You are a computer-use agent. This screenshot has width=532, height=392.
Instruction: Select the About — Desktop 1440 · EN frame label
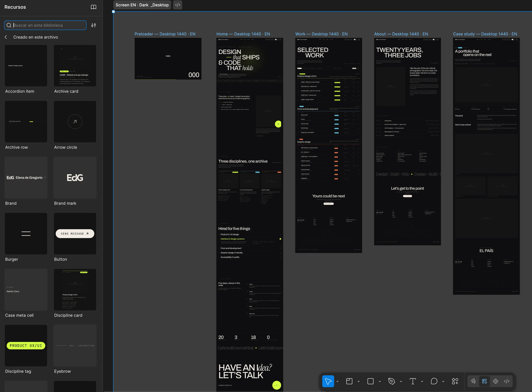point(401,34)
